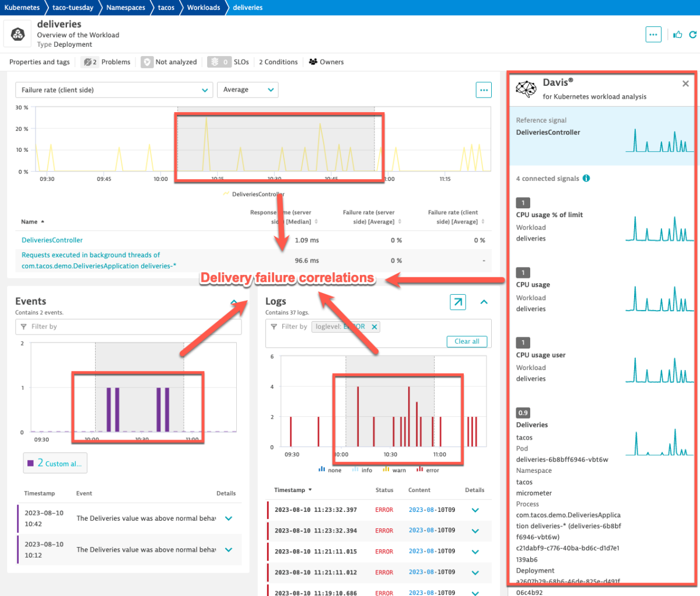This screenshot has width=700, height=596.
Task: Open Logs panel in new window via expand icon
Action: (457, 302)
